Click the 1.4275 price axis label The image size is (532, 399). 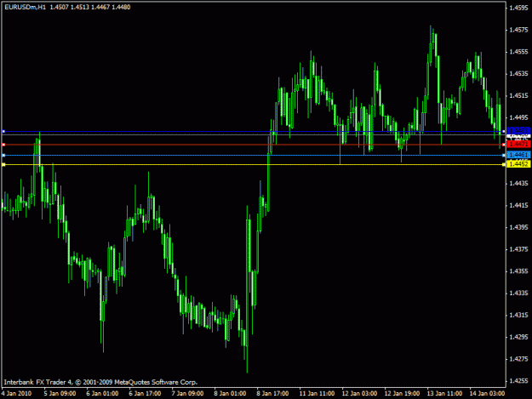click(518, 359)
